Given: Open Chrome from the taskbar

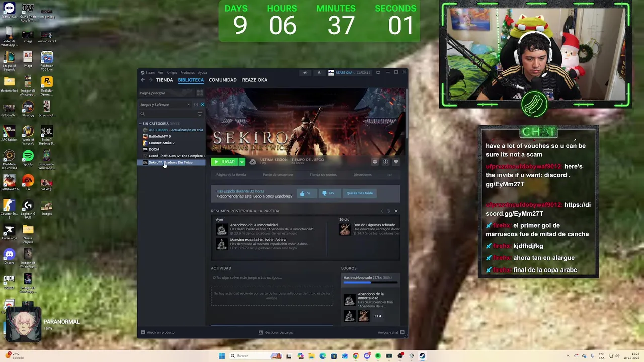Looking at the screenshot, I should 356,356.
